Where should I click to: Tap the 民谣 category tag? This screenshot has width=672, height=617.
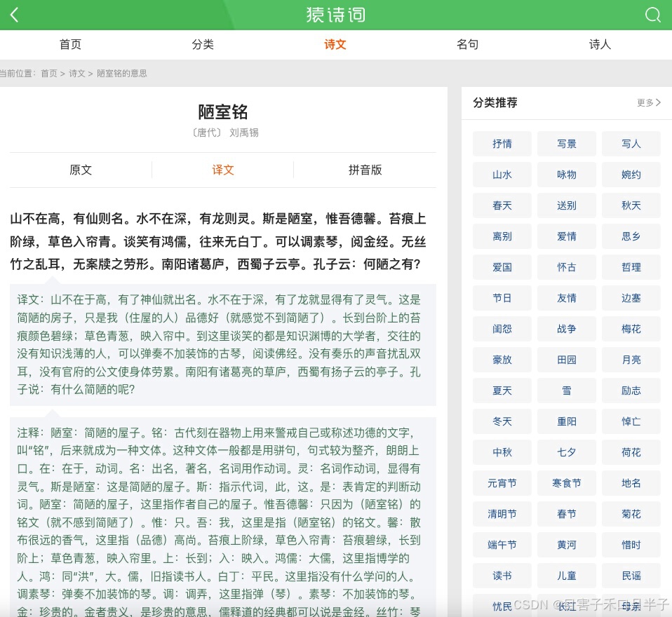(631, 576)
